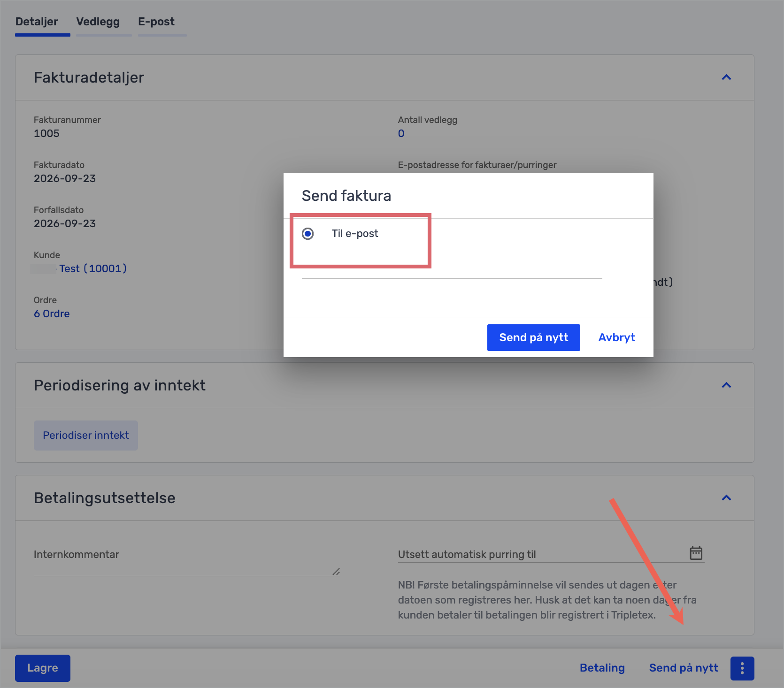
Task: Open the Antall vedlegg count link 0
Action: click(x=401, y=133)
